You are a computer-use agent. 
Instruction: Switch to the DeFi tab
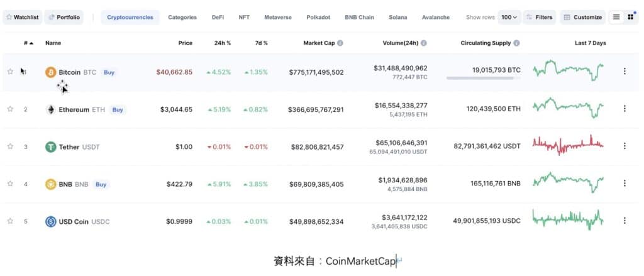pos(218,17)
